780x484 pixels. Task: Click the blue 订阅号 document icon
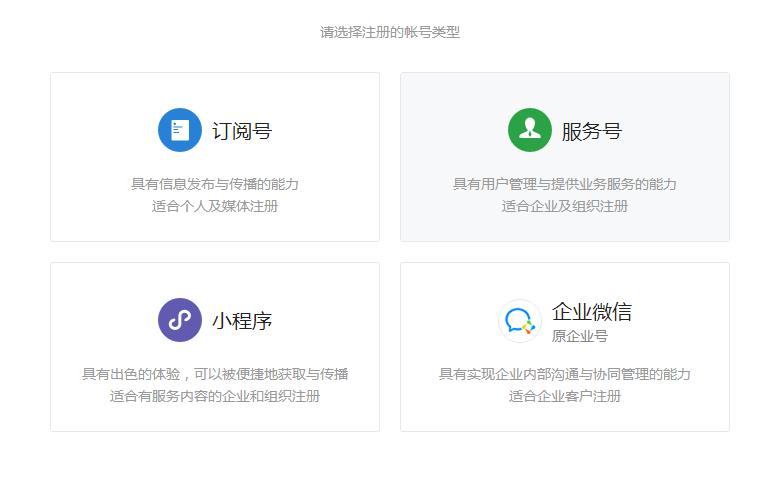coord(180,130)
